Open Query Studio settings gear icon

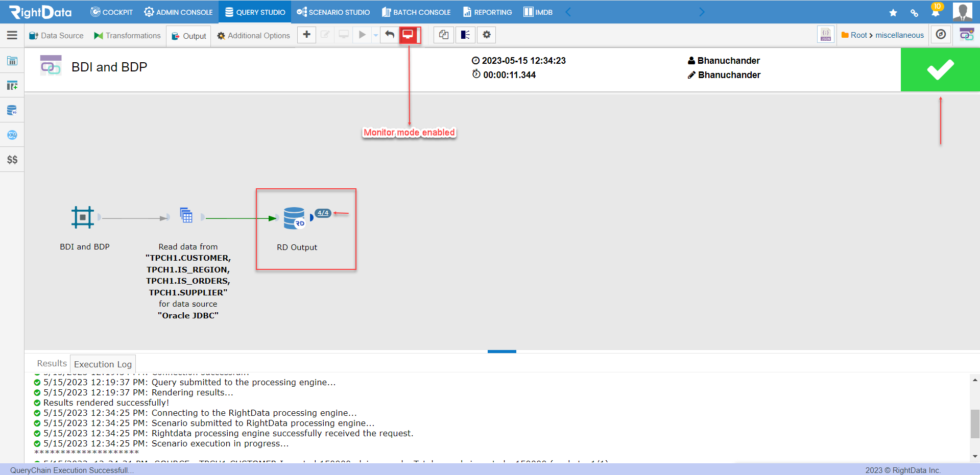[x=486, y=35]
